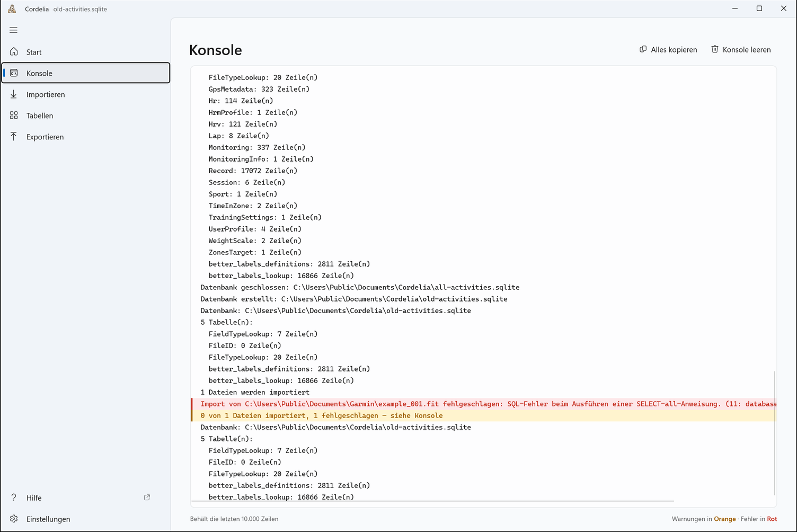Click the Importieren download arrow icon
Screen dimensions: 797x532
coord(14,94)
